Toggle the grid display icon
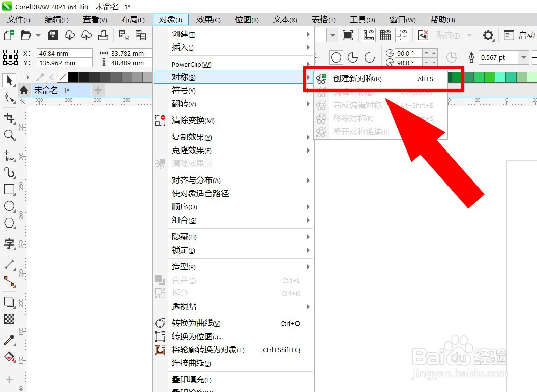 pos(385,35)
